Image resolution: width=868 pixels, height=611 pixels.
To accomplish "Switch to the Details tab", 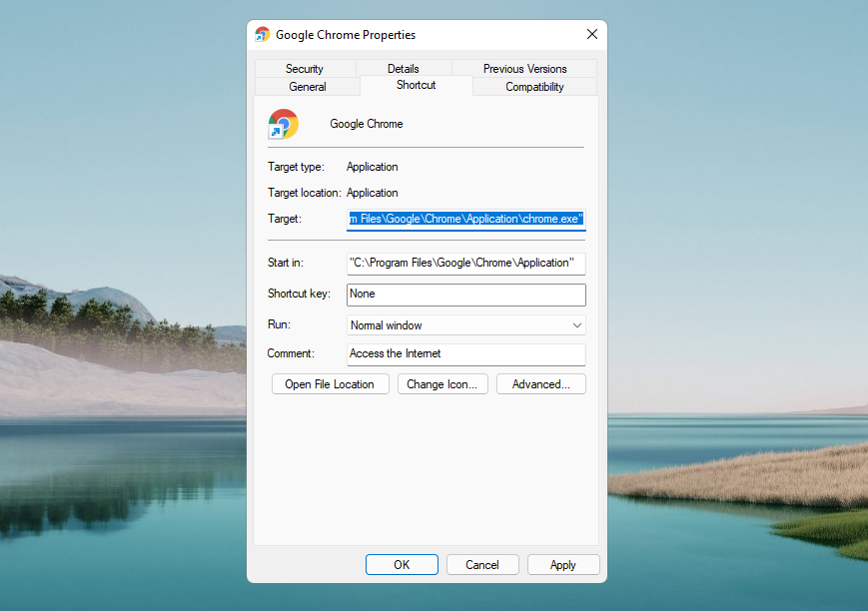I will [x=403, y=69].
